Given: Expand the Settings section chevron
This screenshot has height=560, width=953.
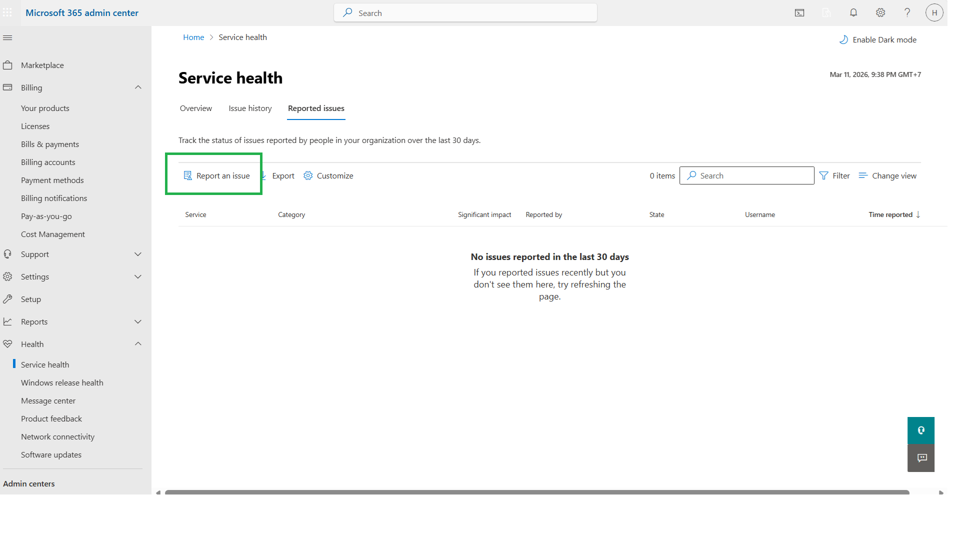Looking at the screenshot, I should click(138, 276).
